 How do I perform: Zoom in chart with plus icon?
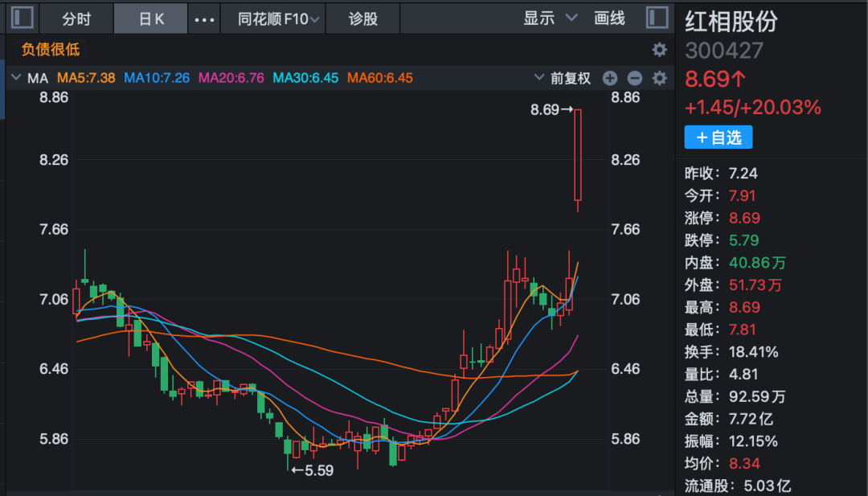(610, 78)
